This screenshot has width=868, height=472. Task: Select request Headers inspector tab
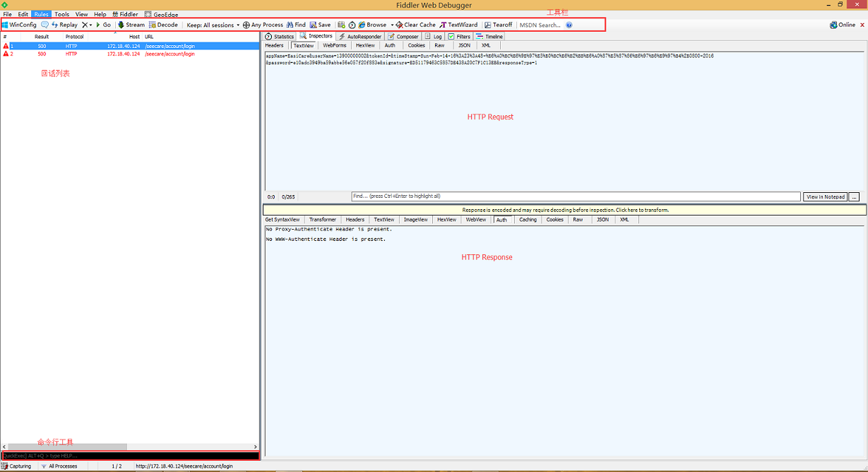pyautogui.click(x=274, y=45)
